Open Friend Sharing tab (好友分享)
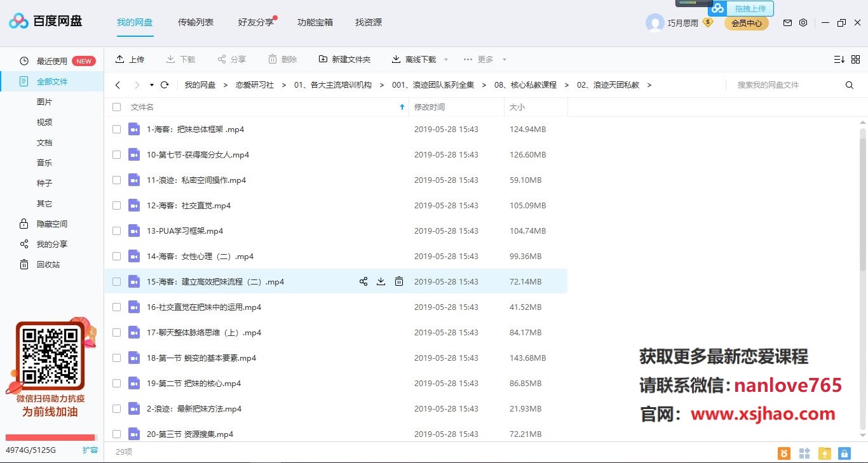The height and width of the screenshot is (463, 868). coord(256,22)
